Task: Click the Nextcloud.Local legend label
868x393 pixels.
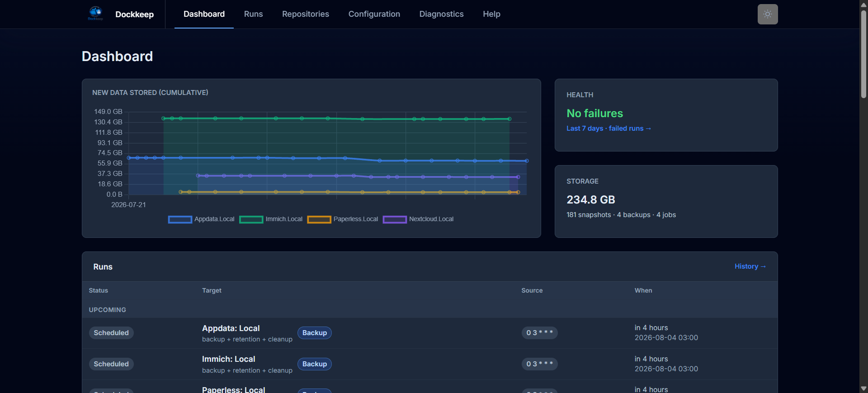Action: pos(431,219)
